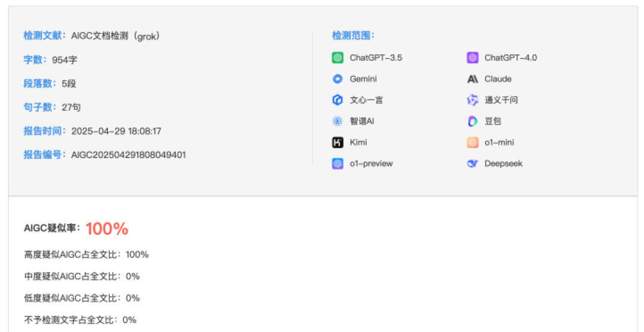Click the o1-mini orange icon

click(473, 142)
